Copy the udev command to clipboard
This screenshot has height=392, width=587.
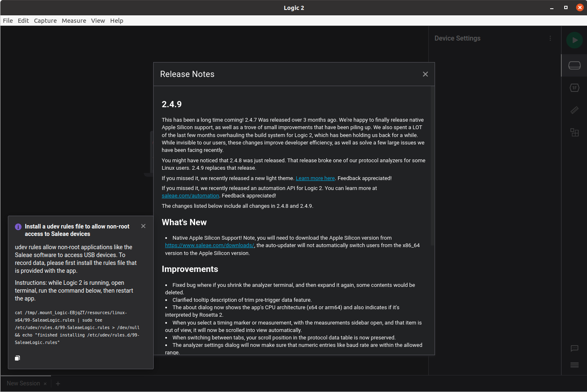[17, 358]
